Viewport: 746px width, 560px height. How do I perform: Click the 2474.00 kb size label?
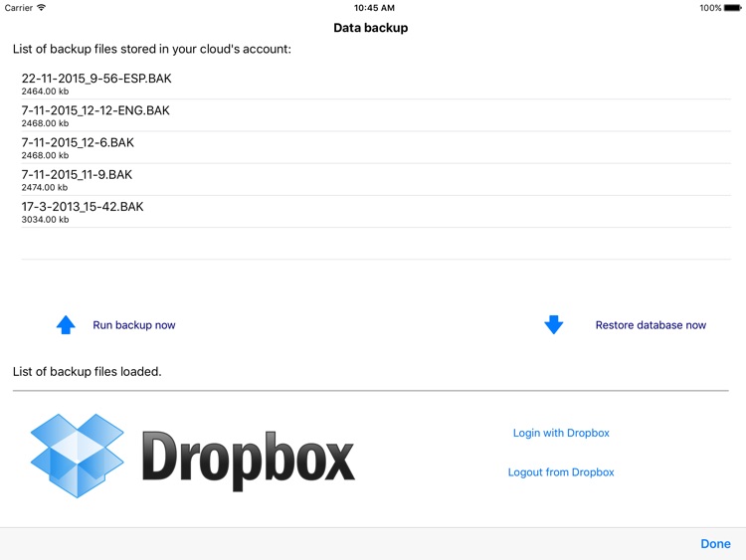[x=44, y=187]
